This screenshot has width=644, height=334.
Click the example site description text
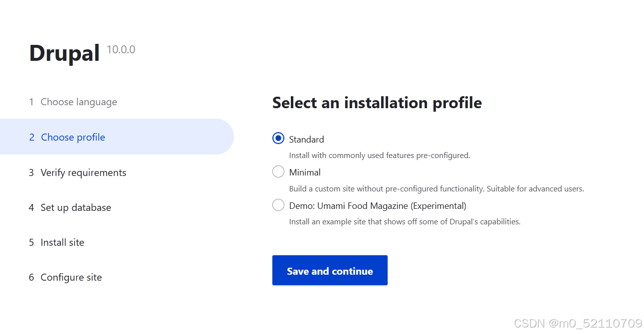tap(405, 221)
